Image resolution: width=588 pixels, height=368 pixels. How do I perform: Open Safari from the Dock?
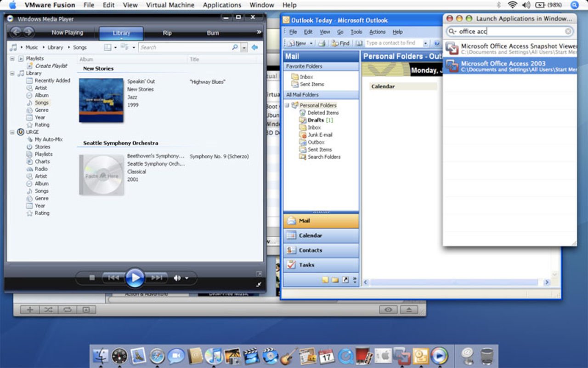tap(157, 356)
